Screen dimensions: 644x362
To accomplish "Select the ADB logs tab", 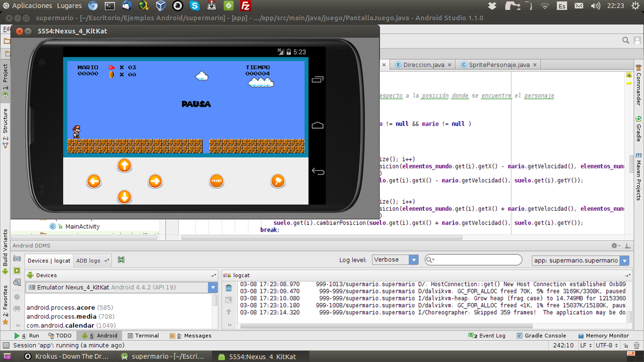I will pyautogui.click(x=92, y=261).
